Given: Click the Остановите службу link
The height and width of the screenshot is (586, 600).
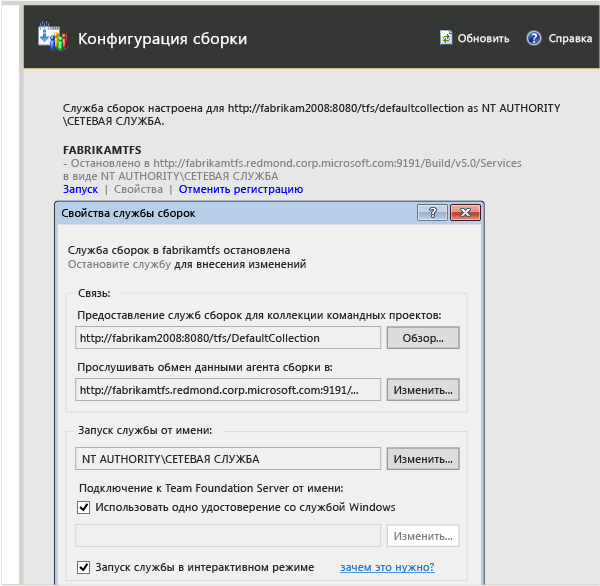Looking at the screenshot, I should click(119, 264).
